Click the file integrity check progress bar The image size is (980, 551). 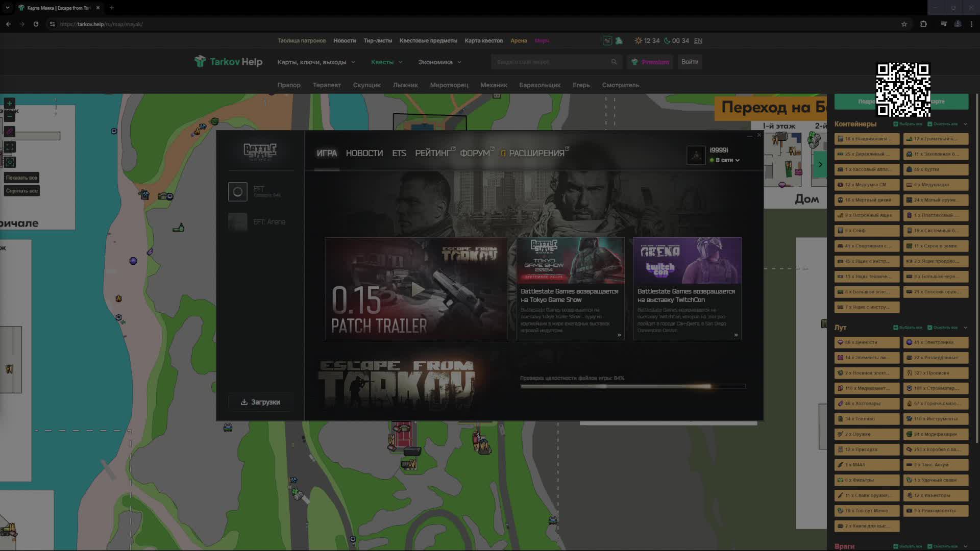tap(632, 386)
